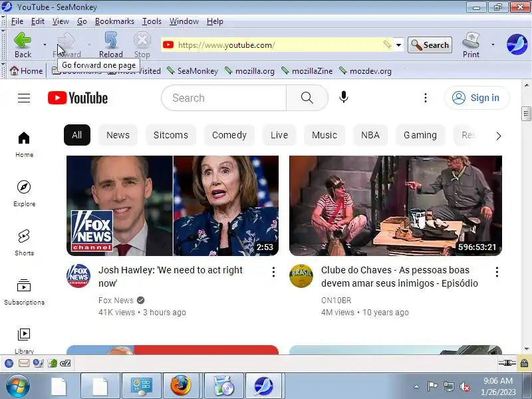Open options for Clube do Chaves video
This screenshot has height=399, width=532.
(497, 272)
